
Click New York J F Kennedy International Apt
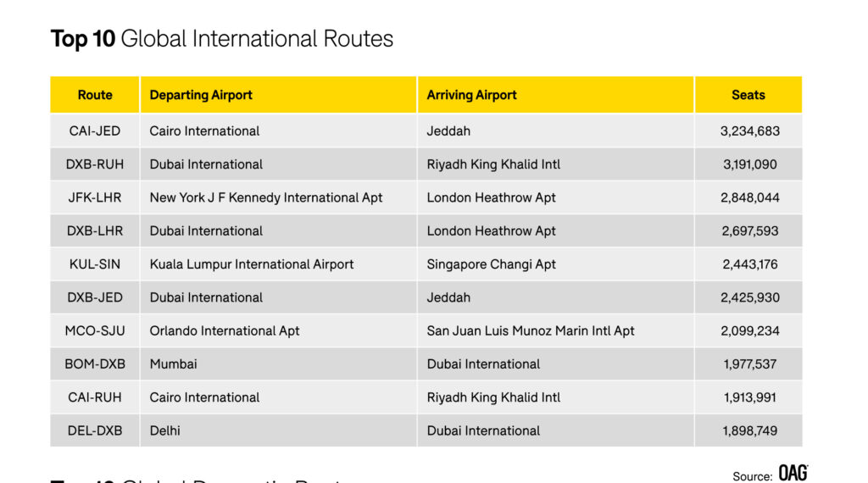266,197
